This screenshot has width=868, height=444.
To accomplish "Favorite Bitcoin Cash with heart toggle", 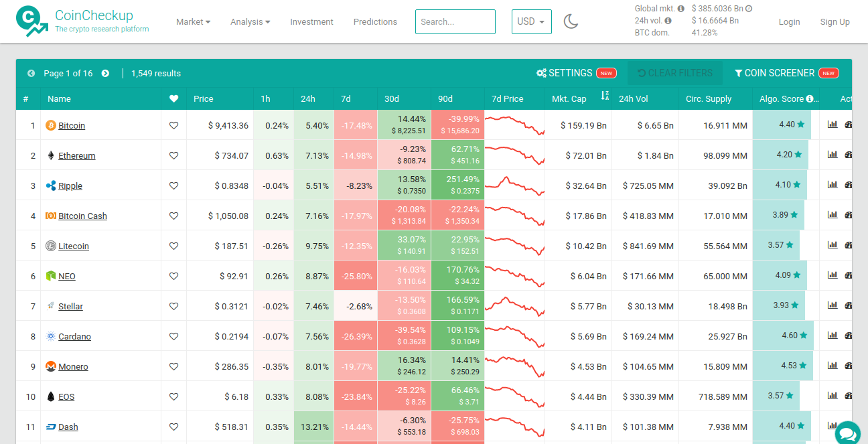I will coord(173,216).
